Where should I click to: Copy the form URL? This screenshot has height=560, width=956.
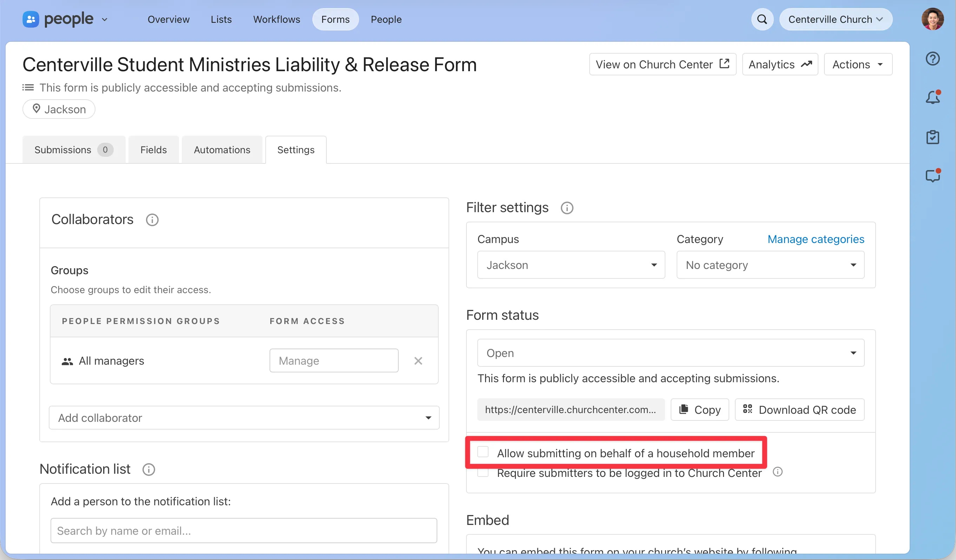699,410
